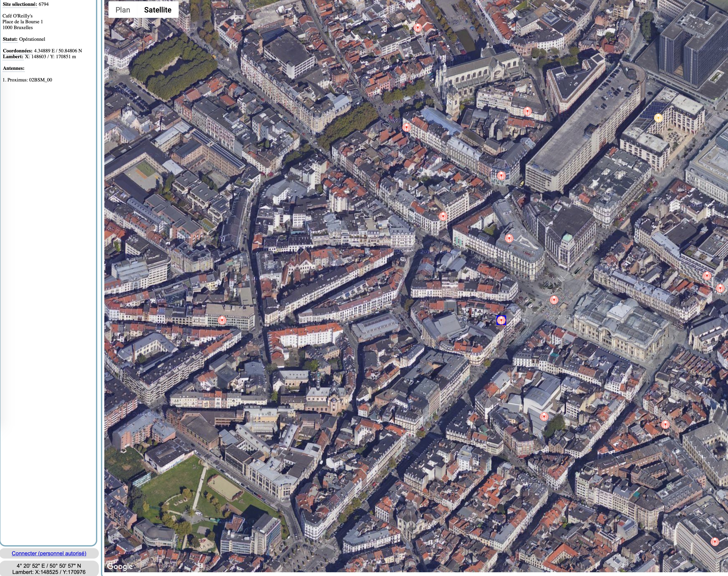Screen dimensions: 728x576
Task: Click the address line 'Place de la Bourse 1'
Action: click(x=23, y=22)
